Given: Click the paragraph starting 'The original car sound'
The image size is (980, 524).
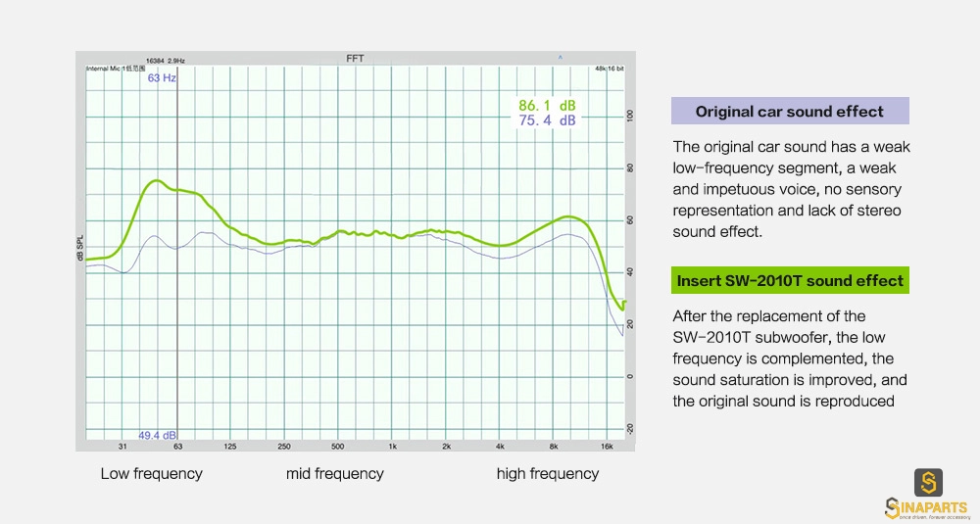Looking at the screenshot, I should 791,189.
